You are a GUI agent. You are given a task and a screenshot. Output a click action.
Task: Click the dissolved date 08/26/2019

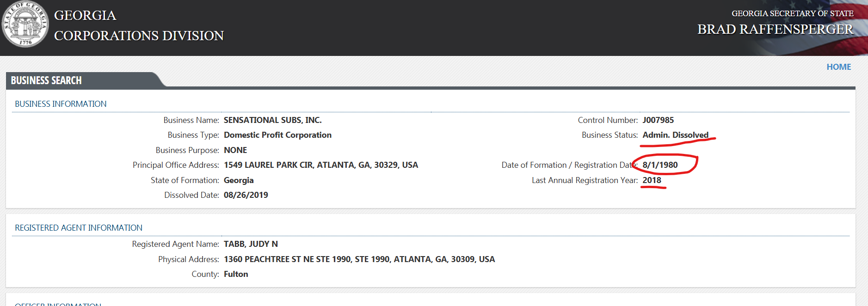click(246, 195)
